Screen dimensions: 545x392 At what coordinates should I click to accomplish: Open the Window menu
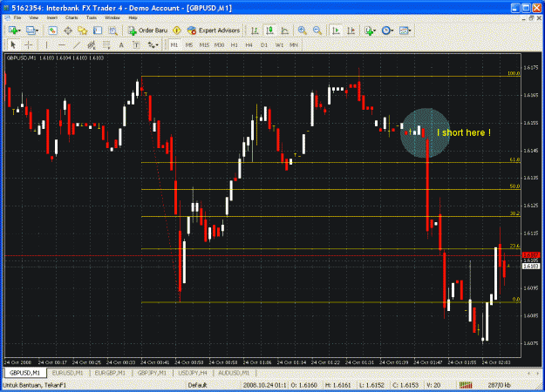tap(112, 17)
